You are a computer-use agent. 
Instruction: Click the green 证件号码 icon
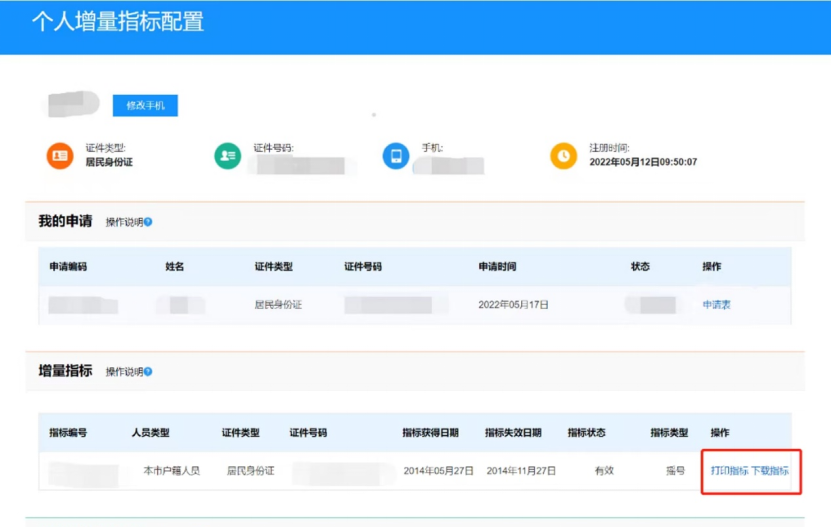(x=227, y=156)
